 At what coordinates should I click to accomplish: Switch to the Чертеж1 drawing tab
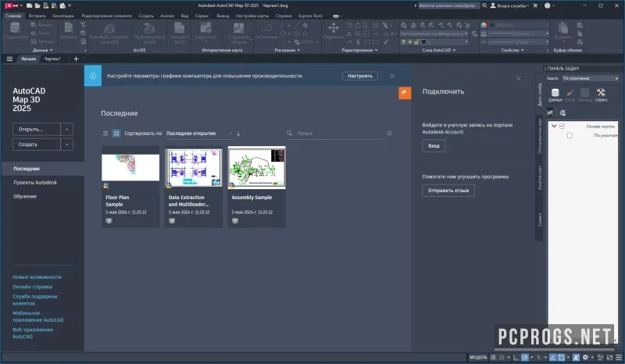click(52, 59)
